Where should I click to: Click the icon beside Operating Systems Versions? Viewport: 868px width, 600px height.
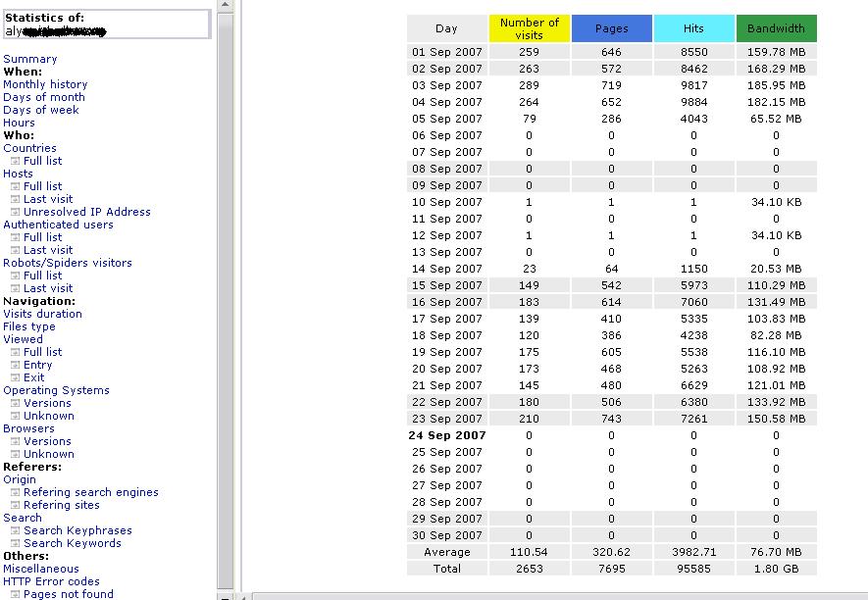point(16,403)
